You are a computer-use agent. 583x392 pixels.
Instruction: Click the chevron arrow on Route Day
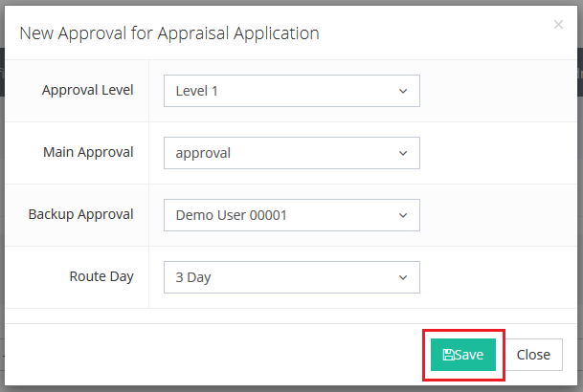pos(402,277)
